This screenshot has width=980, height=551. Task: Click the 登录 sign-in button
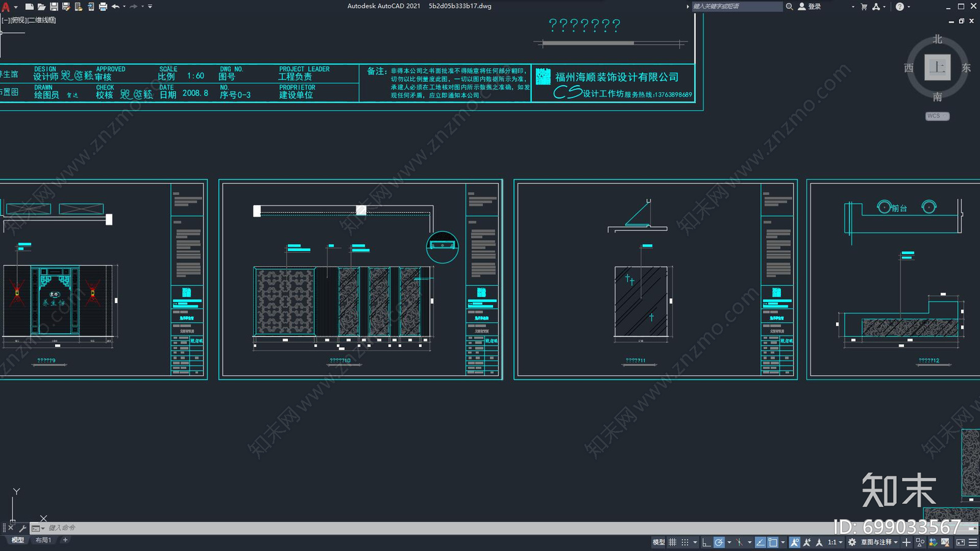tap(810, 7)
